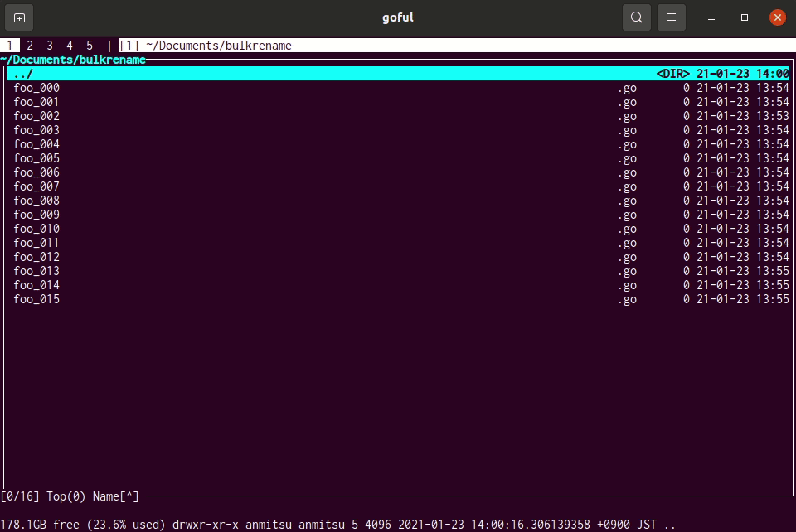Click the .go extension of foo_007
The height and width of the screenshot is (532, 796).
(627, 186)
